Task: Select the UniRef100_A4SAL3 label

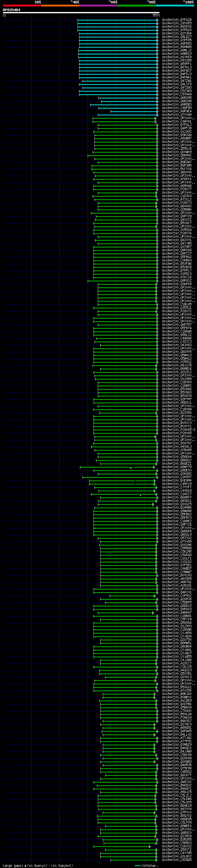Action: pos(176,447)
